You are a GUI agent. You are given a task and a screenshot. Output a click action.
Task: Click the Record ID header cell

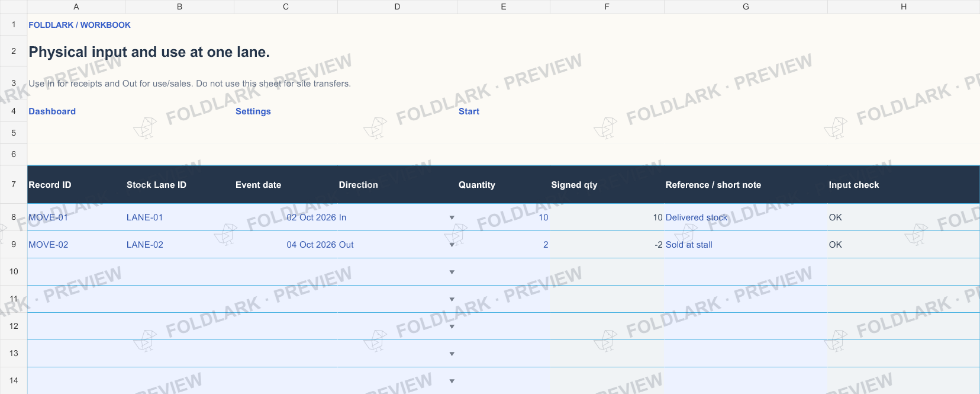(x=76, y=185)
